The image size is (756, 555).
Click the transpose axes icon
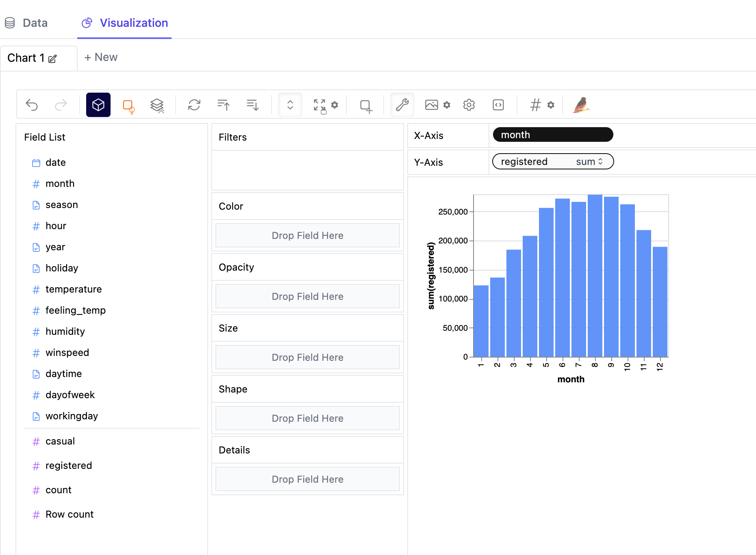194,105
